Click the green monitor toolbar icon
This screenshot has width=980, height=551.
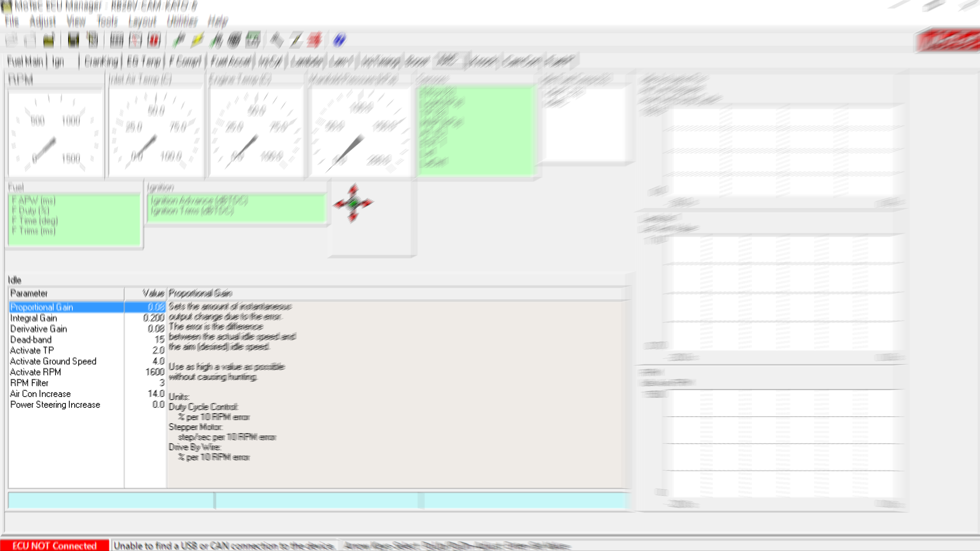(253, 40)
